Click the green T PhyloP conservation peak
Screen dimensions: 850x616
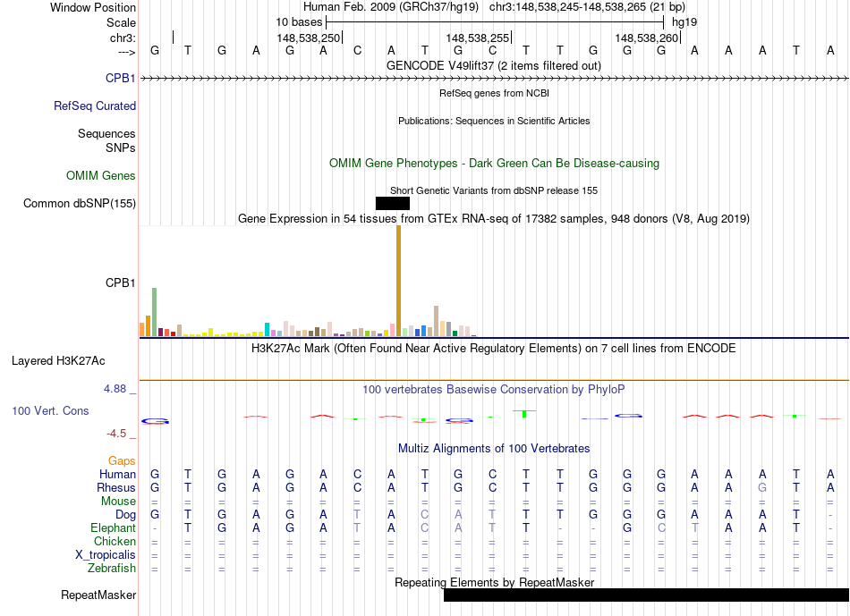(524, 414)
